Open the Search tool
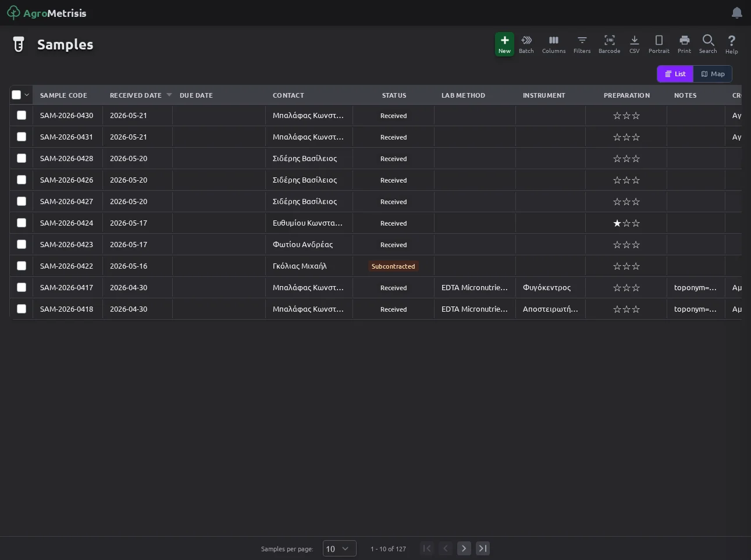 (x=708, y=44)
